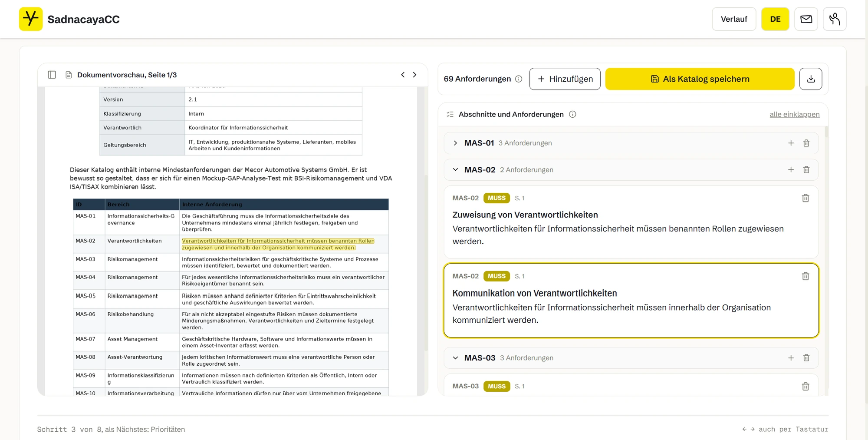
Task: Select the Zuweisung von Verantwortlichkeiten card
Action: [x=631, y=222]
